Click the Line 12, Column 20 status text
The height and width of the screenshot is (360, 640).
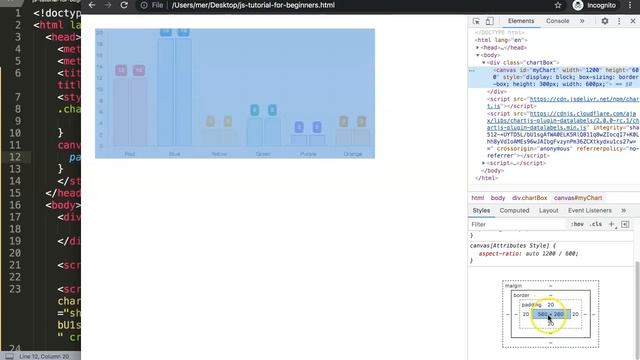[44, 356]
